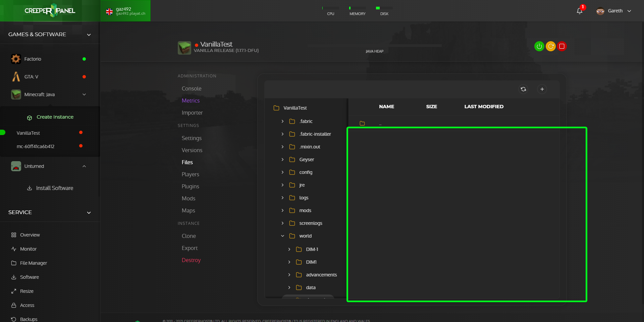This screenshot has height=322, width=644.
Task: Open the Importer page
Action: [192, 113]
